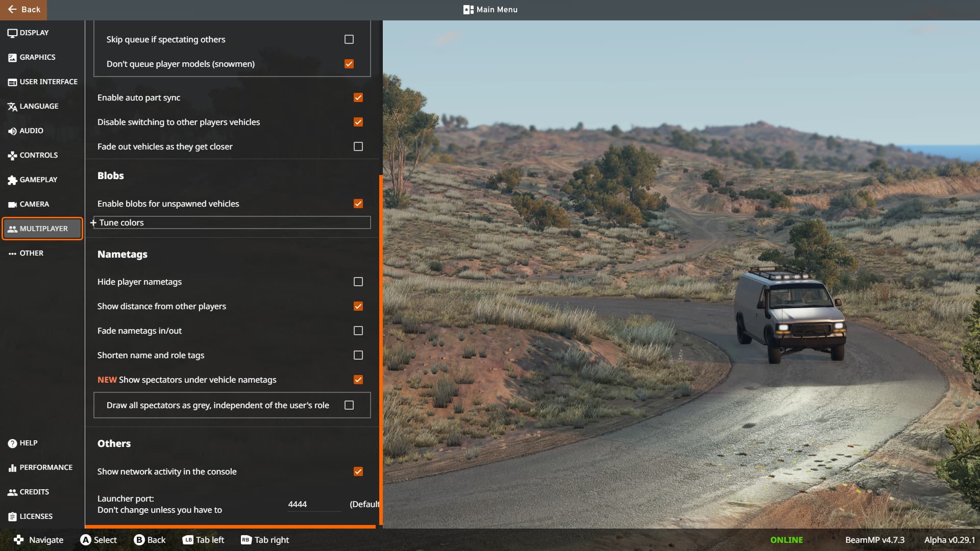Check Hide player nametags
This screenshot has height=551, width=980.
(358, 282)
